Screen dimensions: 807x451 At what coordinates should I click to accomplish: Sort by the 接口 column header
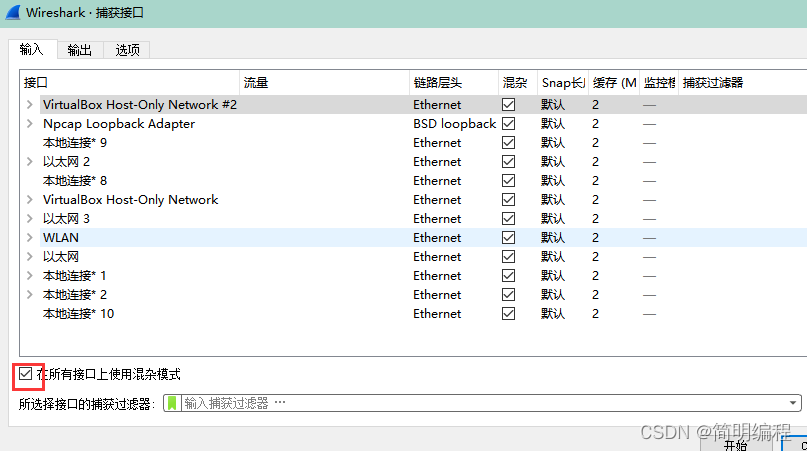131,83
